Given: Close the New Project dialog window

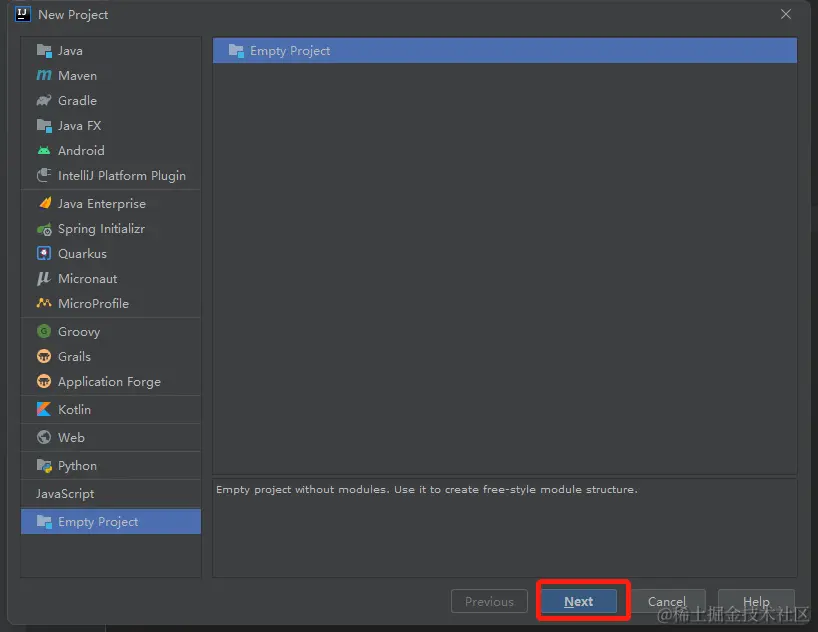Looking at the screenshot, I should point(786,14).
